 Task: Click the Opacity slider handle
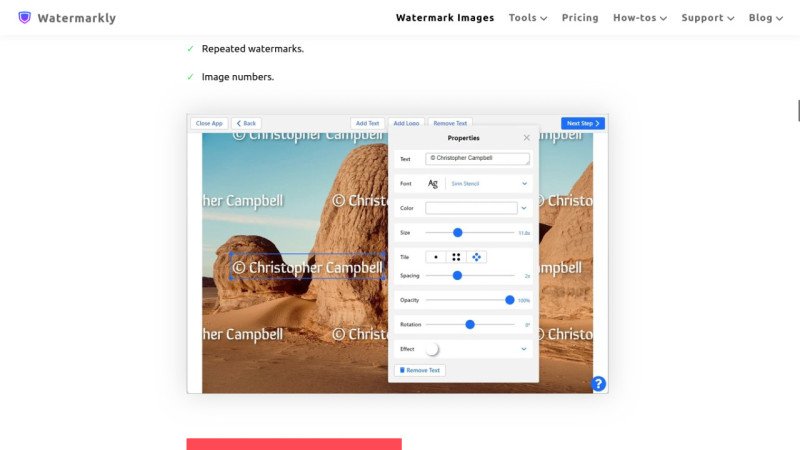(509, 300)
